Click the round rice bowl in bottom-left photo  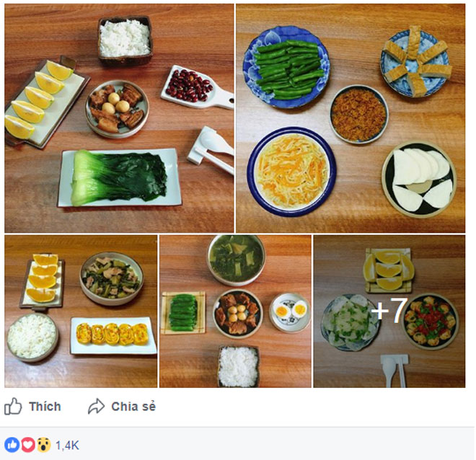[x=32, y=337]
